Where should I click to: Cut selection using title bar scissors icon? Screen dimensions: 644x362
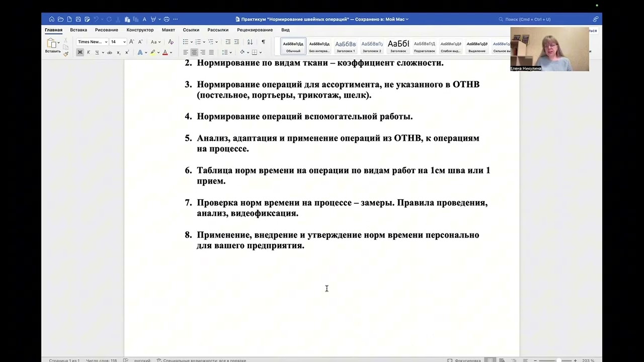click(x=118, y=19)
